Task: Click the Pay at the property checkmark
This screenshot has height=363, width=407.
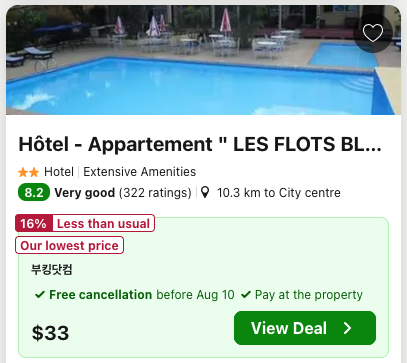Action: point(246,294)
